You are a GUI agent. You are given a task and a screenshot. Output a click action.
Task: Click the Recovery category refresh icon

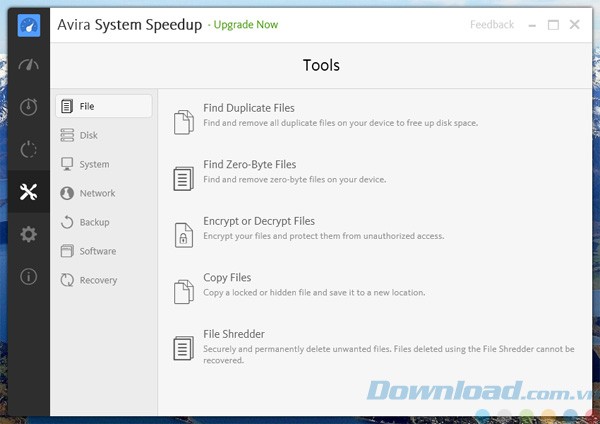67,280
